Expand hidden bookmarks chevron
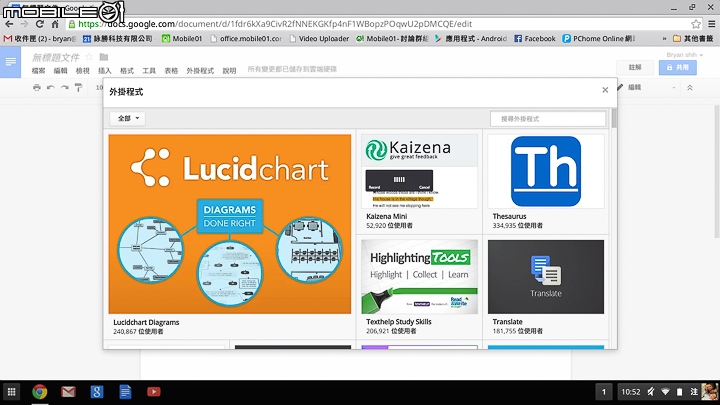The image size is (720, 405). click(664, 39)
